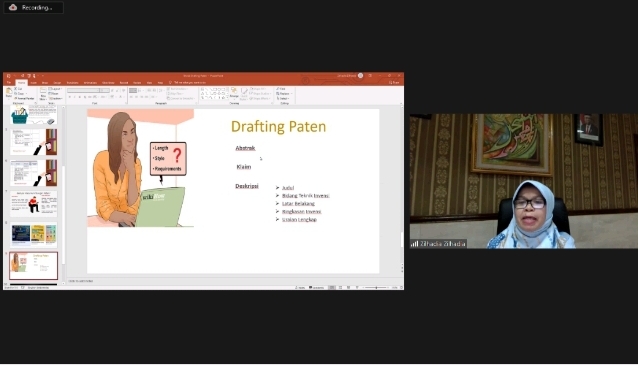Open the Arrange menu in Drawing group
This screenshot has height=367, width=638.
coord(234,93)
